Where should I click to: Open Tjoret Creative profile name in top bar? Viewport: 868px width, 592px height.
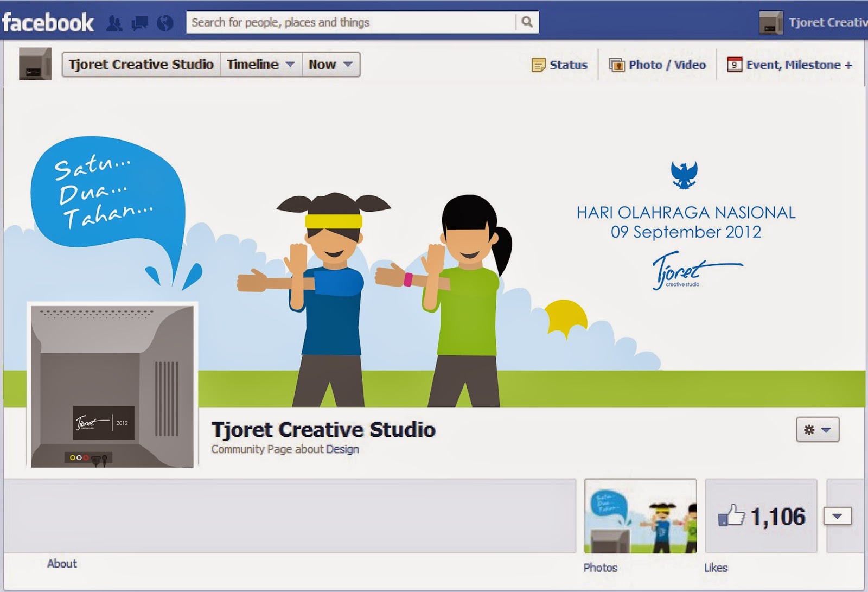828,22
